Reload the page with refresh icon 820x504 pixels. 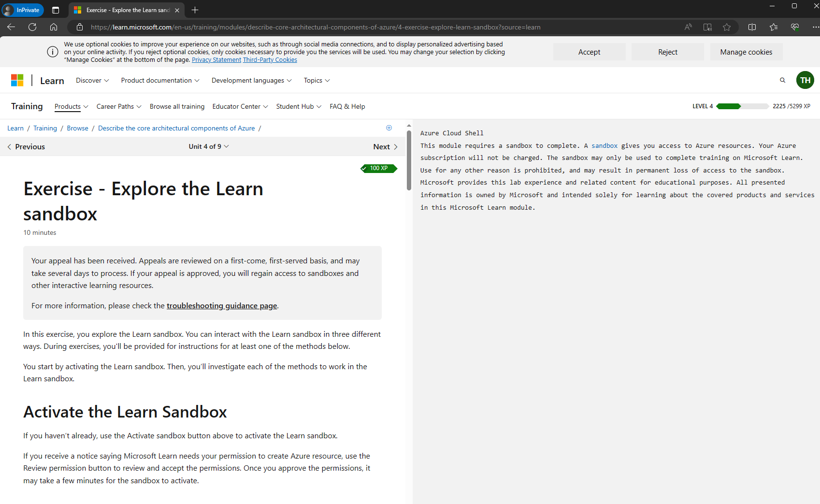click(x=32, y=27)
